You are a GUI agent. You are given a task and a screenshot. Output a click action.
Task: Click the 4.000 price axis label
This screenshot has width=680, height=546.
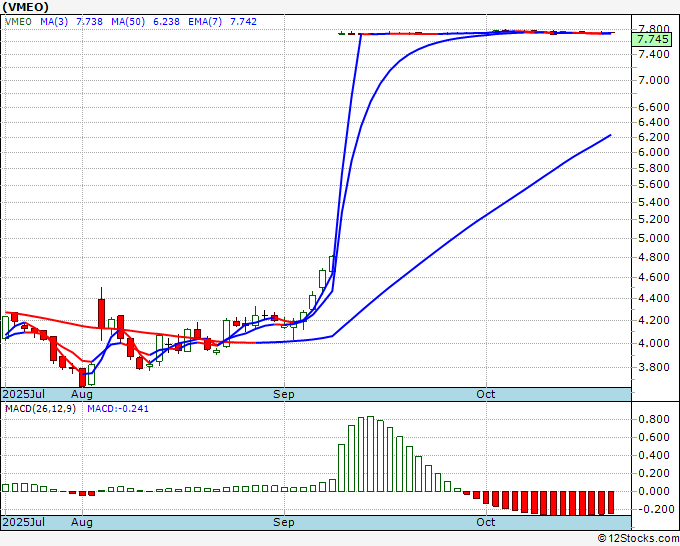653,343
